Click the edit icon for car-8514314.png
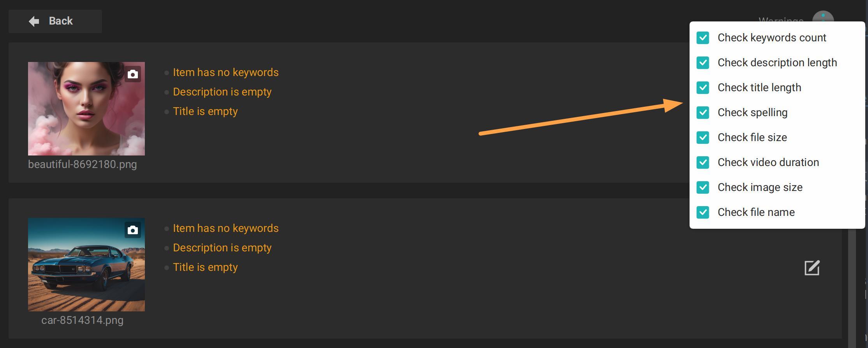This screenshot has width=868, height=348. pos(812,268)
